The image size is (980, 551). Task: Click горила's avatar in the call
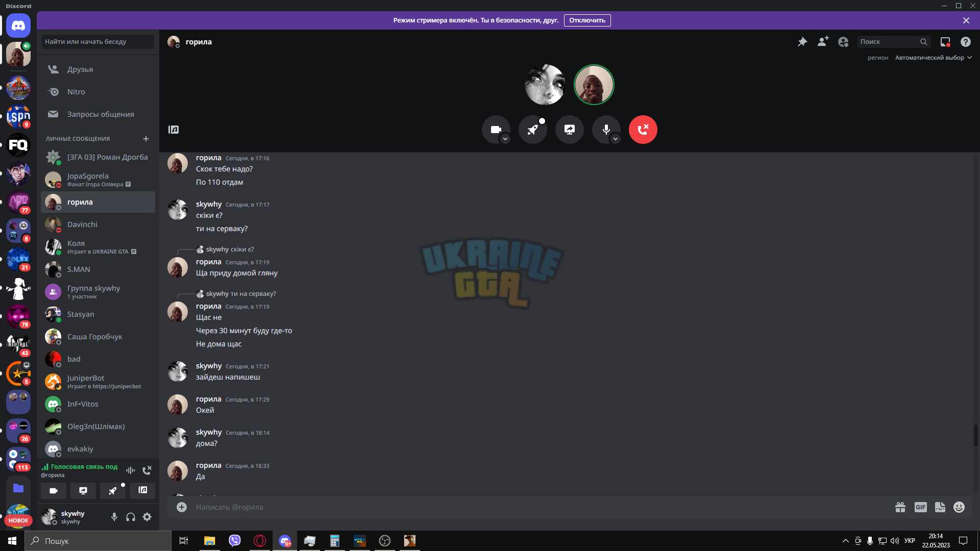[x=594, y=85]
